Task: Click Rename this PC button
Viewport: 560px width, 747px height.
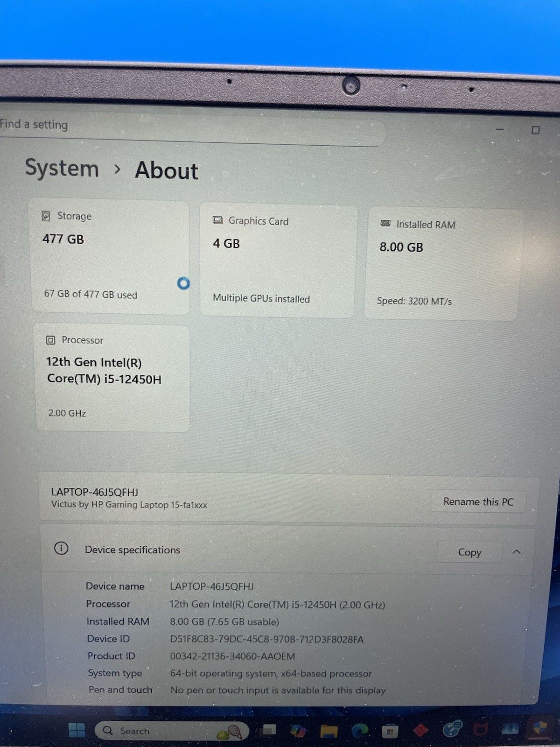Action: [478, 502]
